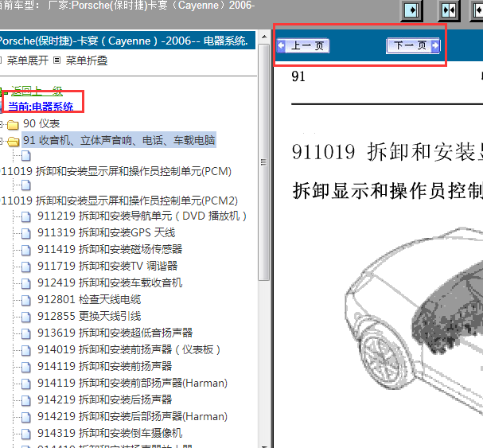The image size is (483, 448).
Task: Click 当前:电器系统 link
Action: [x=41, y=107]
